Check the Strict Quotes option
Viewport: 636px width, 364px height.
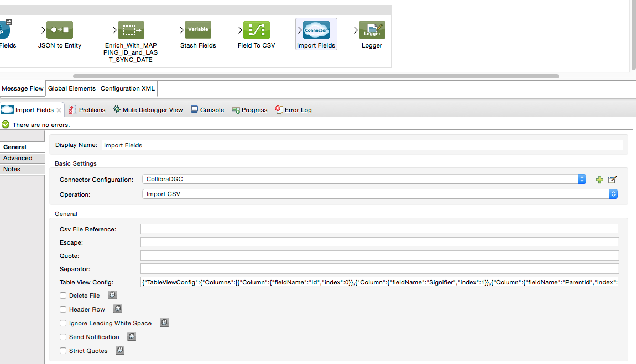[63, 351]
